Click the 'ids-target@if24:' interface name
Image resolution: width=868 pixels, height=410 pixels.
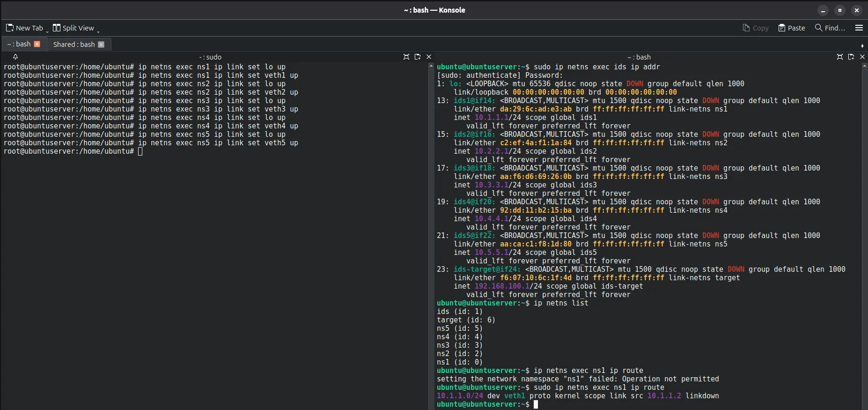coord(487,269)
